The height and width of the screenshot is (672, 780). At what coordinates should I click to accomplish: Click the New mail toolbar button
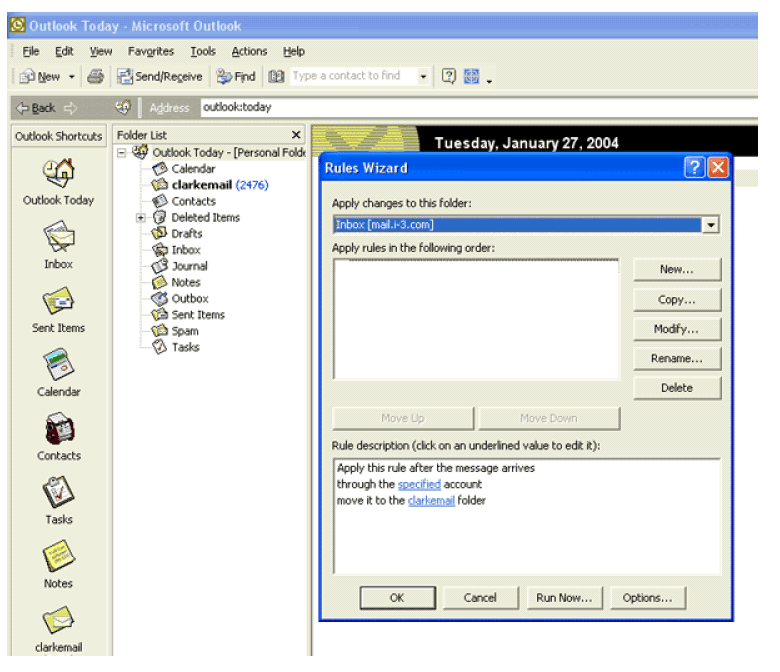[x=40, y=77]
